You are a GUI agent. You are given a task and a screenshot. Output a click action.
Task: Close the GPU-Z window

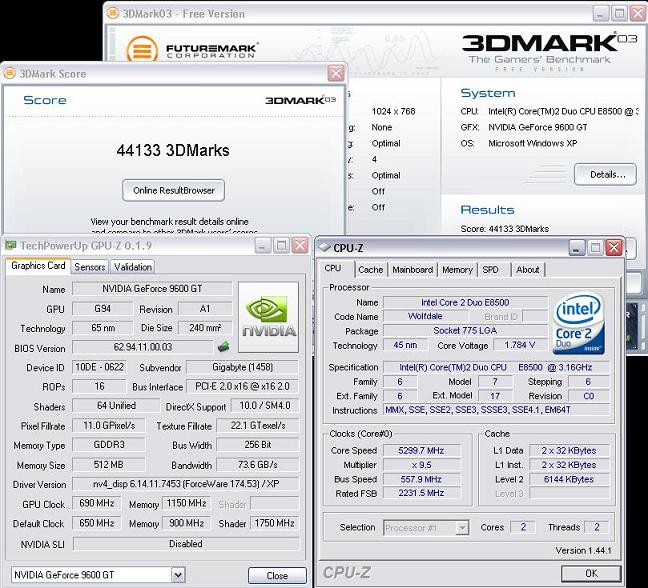coord(300,245)
